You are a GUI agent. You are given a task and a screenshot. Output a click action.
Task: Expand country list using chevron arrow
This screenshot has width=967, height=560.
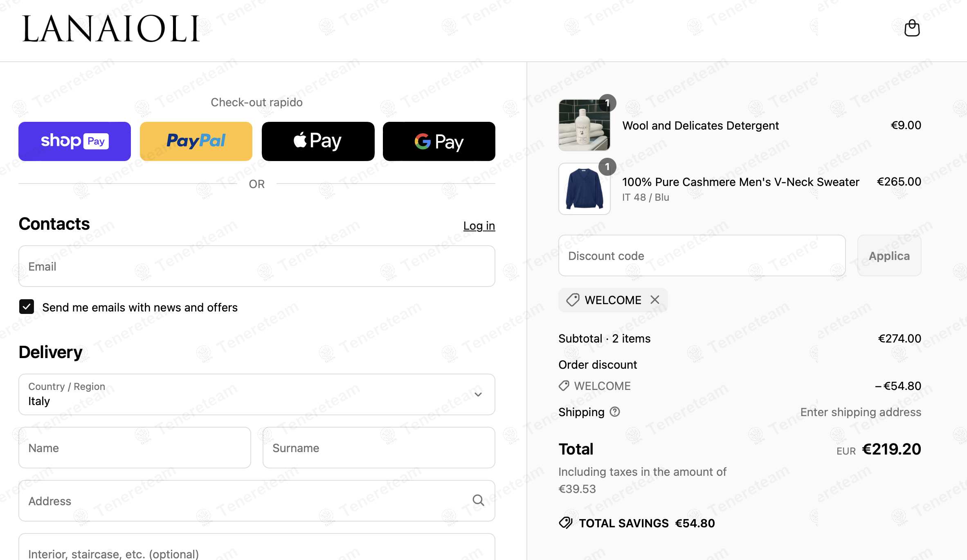pyautogui.click(x=478, y=394)
